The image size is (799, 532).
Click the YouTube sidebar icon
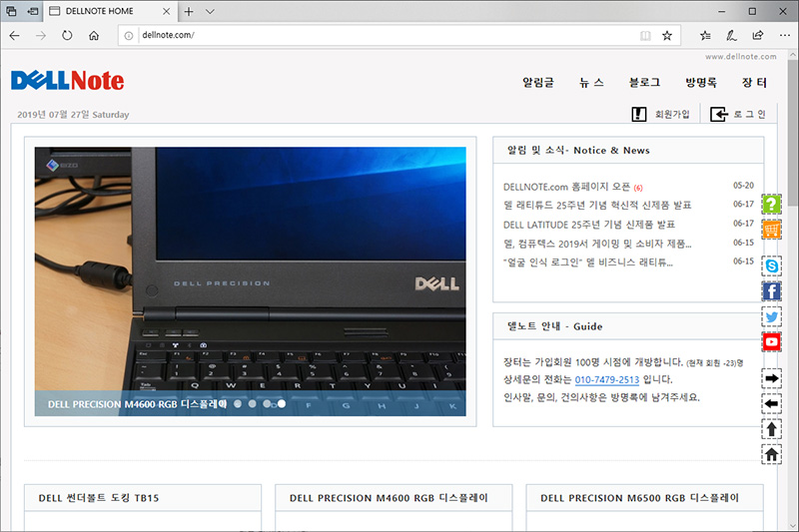[x=771, y=342]
